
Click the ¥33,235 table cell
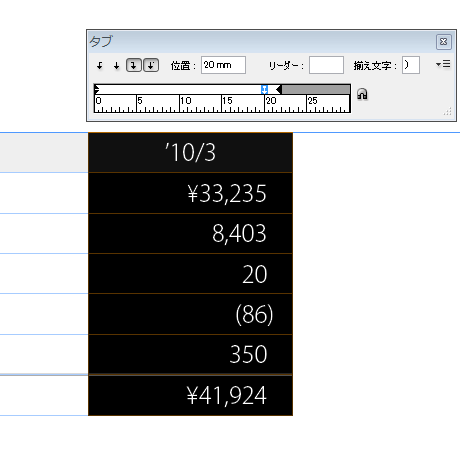[190, 193]
